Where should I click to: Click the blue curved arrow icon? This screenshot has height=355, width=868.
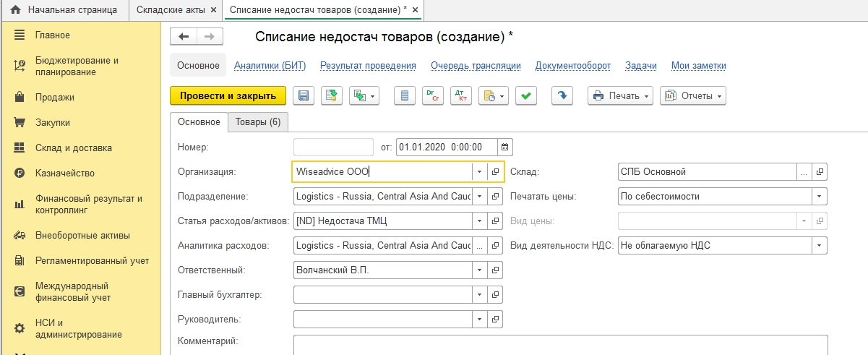pyautogui.click(x=562, y=96)
